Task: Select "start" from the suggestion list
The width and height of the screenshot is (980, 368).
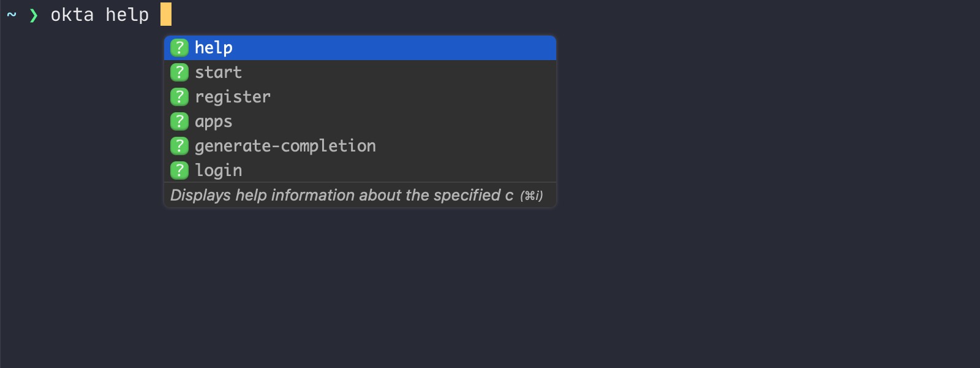Action: (x=218, y=72)
